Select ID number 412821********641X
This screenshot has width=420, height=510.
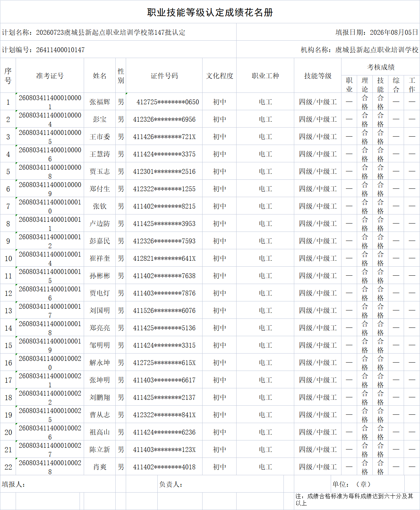(164, 258)
